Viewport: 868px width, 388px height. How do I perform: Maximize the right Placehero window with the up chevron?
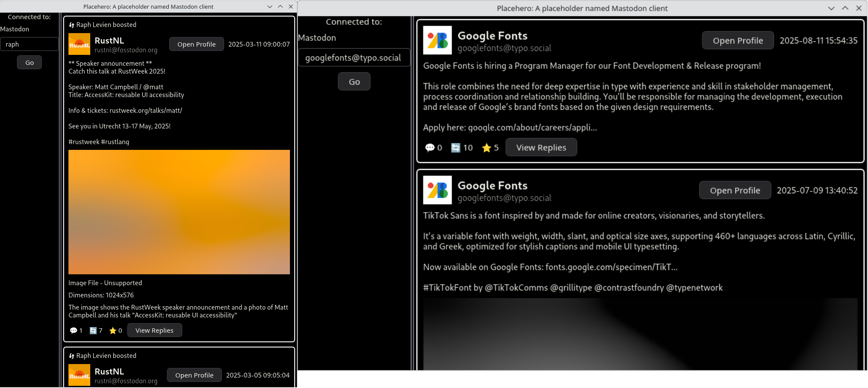tap(845, 8)
